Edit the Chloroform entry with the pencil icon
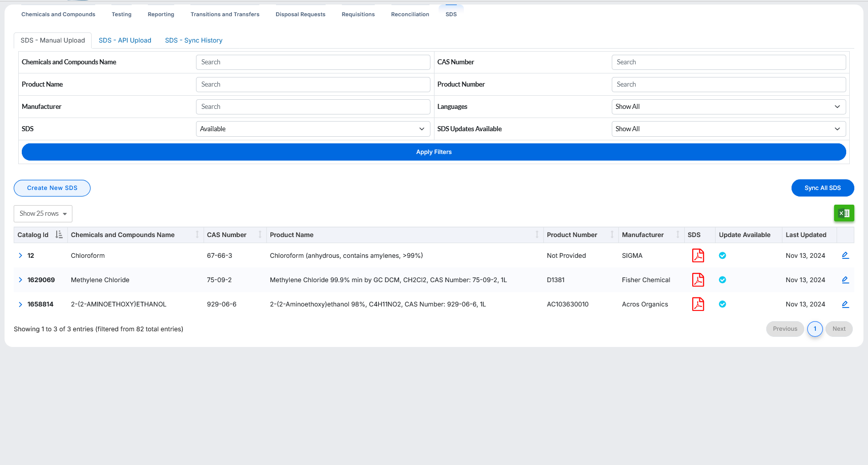Image resolution: width=868 pixels, height=465 pixels. [845, 255]
